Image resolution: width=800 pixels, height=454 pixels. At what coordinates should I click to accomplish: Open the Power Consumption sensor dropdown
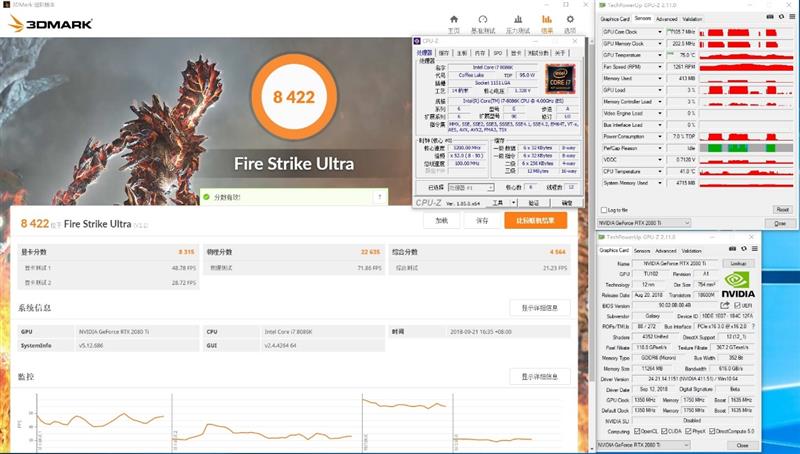click(660, 137)
